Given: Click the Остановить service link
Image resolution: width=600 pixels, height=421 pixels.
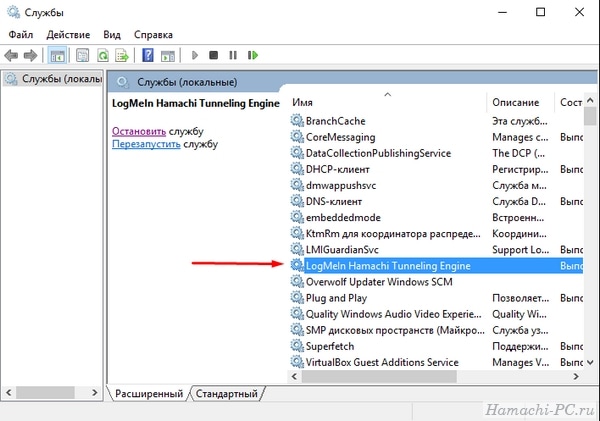Looking at the screenshot, I should point(139,131).
